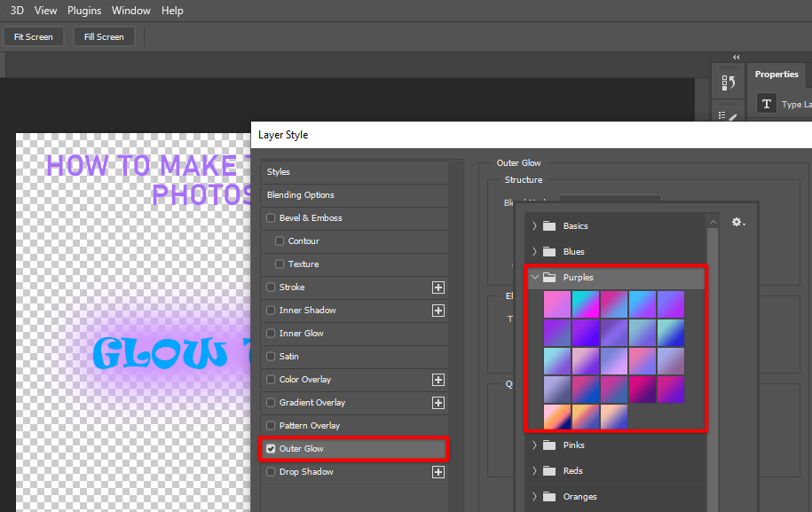Enable the Inner Glow checkbox

click(x=271, y=334)
